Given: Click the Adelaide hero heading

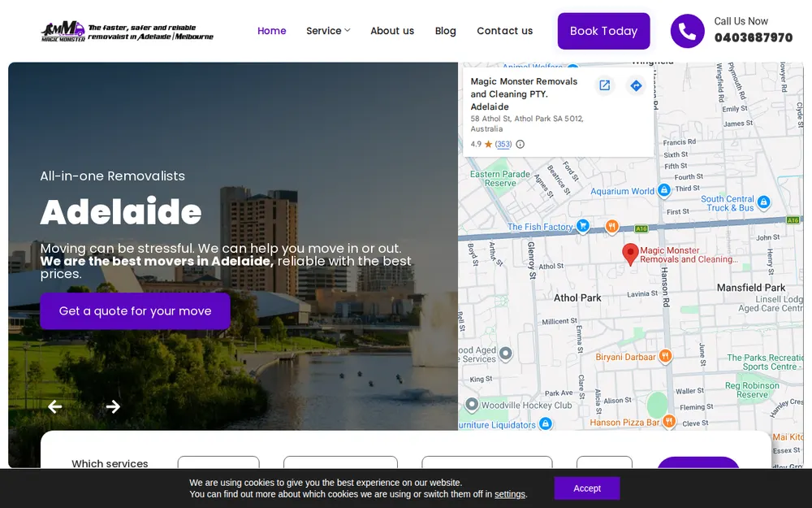Looking at the screenshot, I should pos(121,211).
